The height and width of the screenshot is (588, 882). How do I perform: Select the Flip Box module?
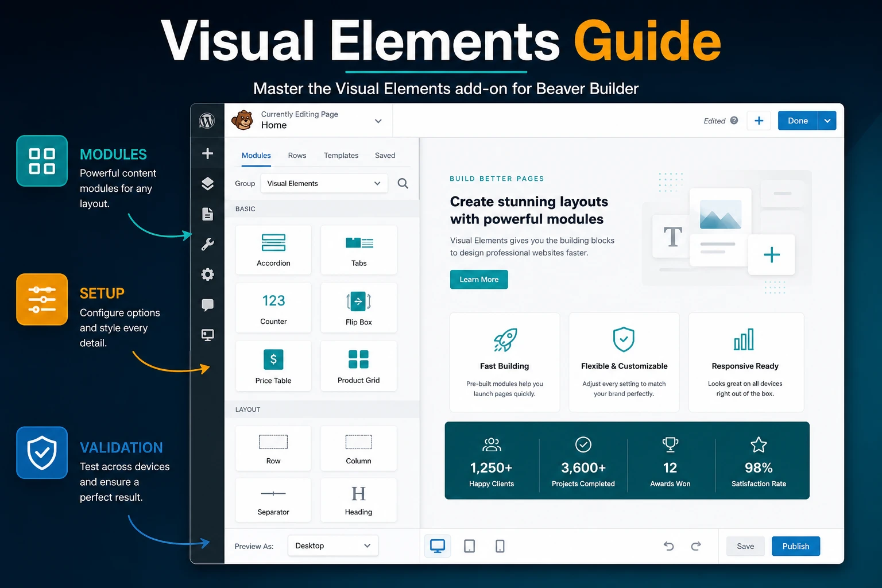[x=359, y=308]
